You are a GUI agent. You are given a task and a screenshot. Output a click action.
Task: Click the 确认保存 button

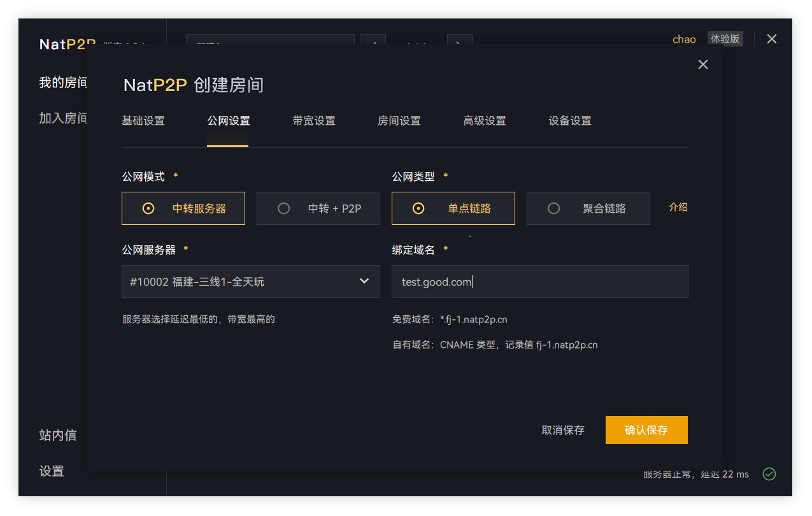[646, 430]
